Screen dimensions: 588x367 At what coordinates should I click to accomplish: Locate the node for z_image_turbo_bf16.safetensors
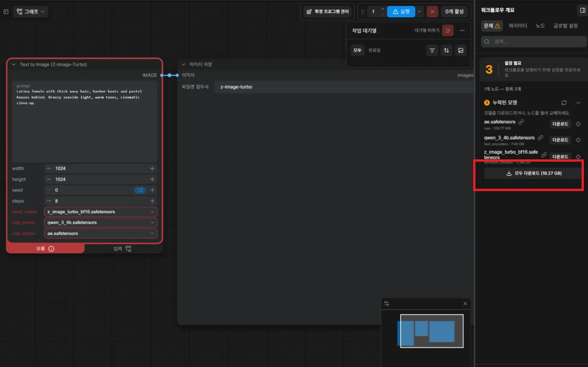[x=578, y=157]
